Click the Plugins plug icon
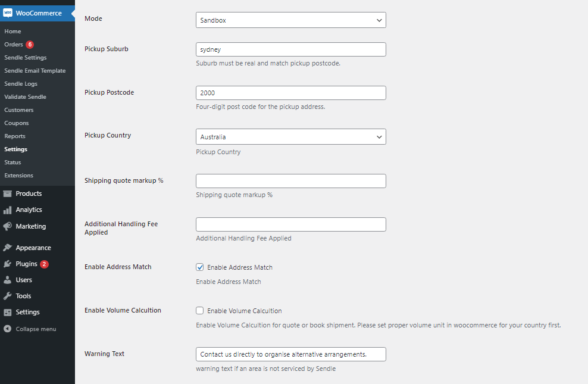 8,264
